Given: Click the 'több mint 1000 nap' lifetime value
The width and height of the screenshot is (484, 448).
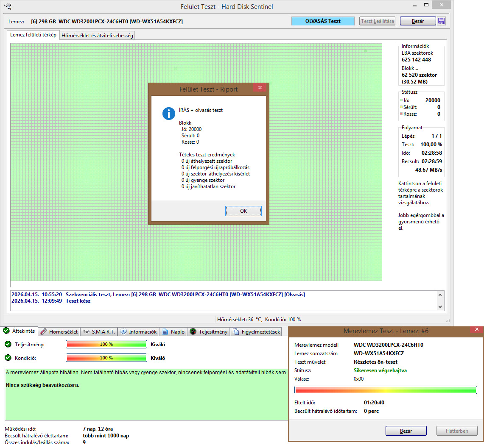Looking at the screenshot, I should pyautogui.click(x=106, y=436).
